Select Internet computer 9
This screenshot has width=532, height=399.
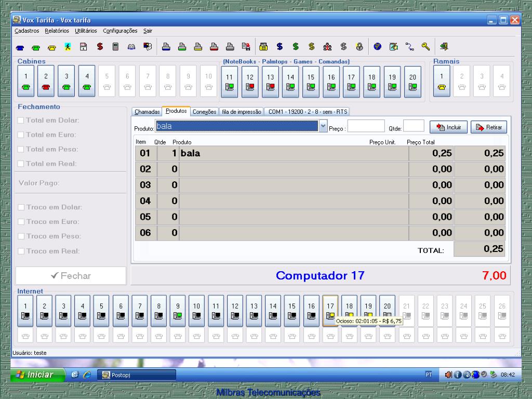point(178,311)
